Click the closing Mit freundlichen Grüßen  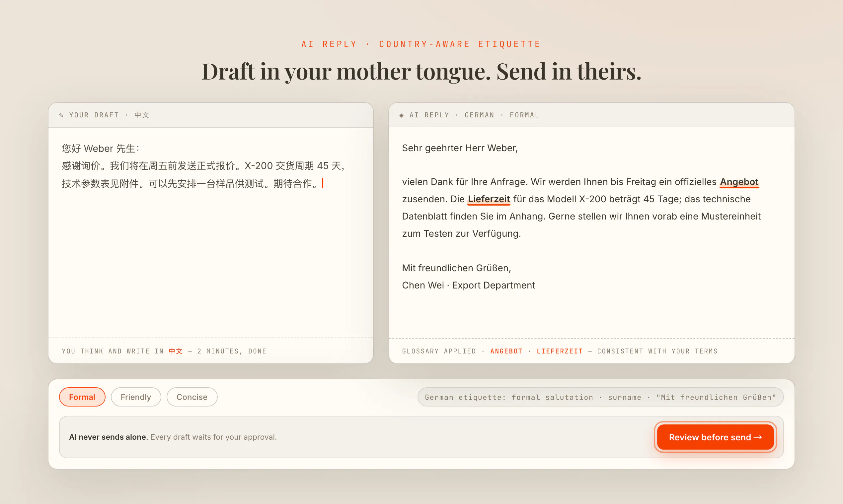pyautogui.click(x=456, y=268)
